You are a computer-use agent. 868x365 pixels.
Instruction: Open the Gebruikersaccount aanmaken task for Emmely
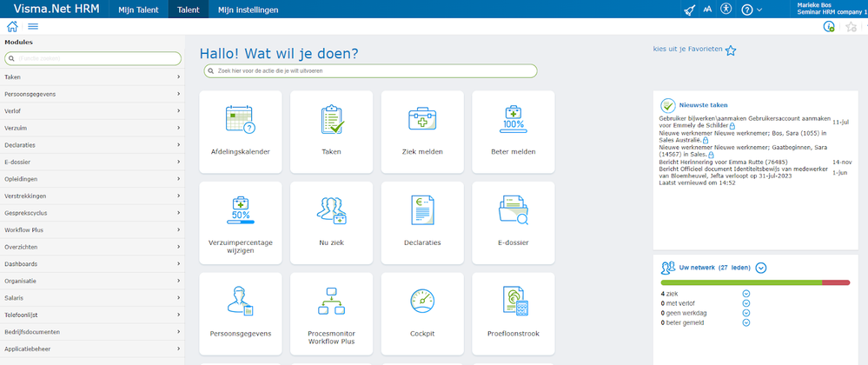pyautogui.click(x=745, y=123)
